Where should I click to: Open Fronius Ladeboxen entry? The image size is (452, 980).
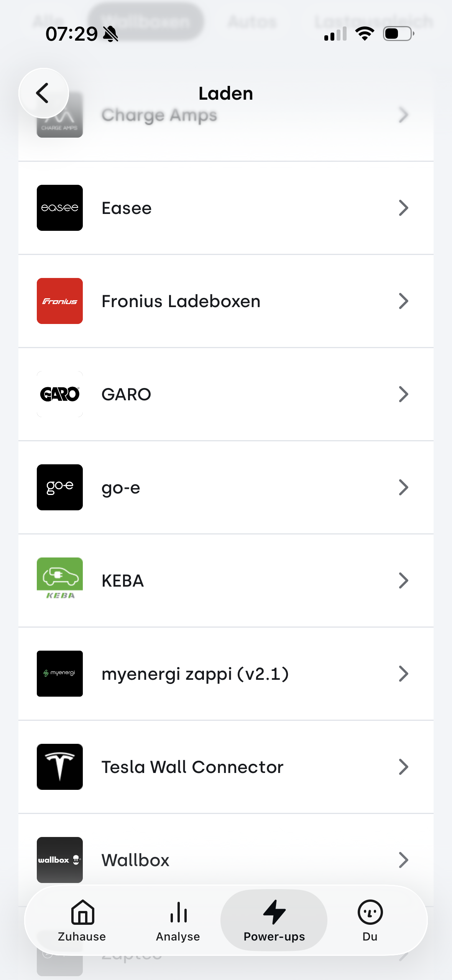pos(181,301)
